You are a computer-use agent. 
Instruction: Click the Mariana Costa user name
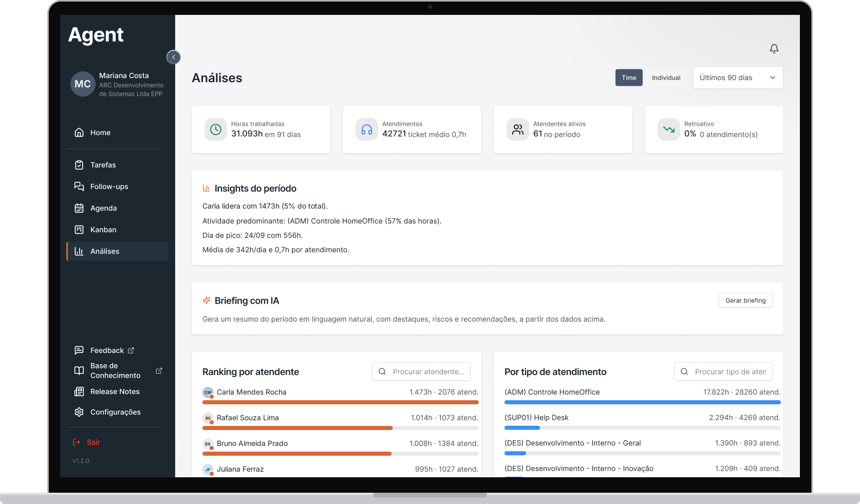pos(124,76)
